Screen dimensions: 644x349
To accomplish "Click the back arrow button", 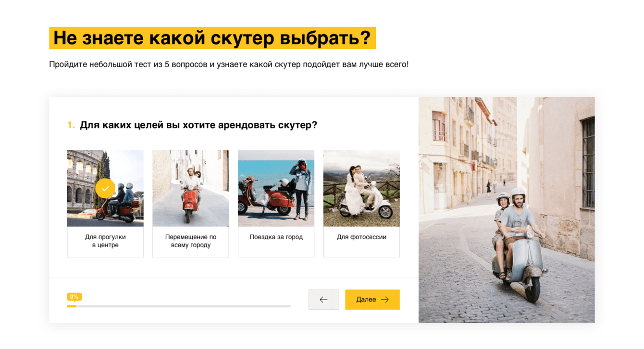I will pyautogui.click(x=323, y=300).
